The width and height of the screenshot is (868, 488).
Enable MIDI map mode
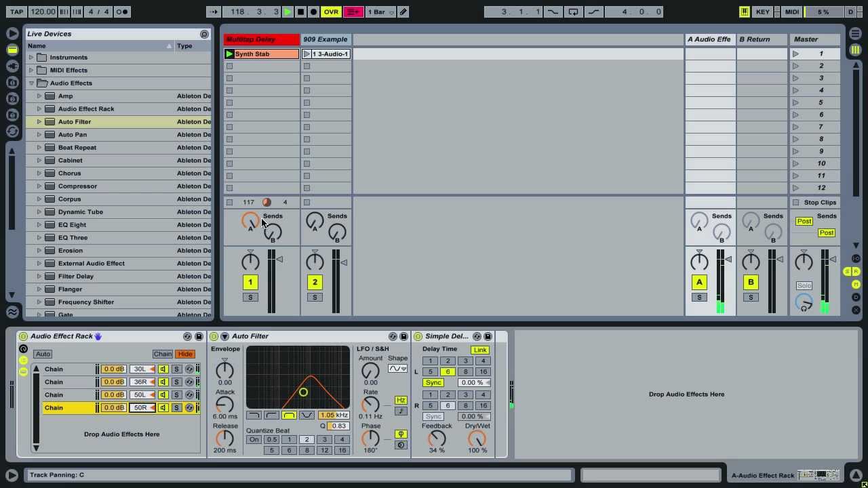coord(791,12)
